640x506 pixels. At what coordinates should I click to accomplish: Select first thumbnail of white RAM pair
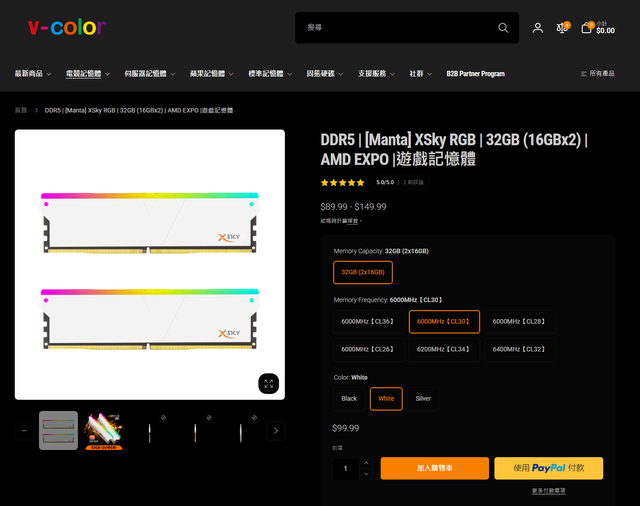pyautogui.click(x=58, y=431)
